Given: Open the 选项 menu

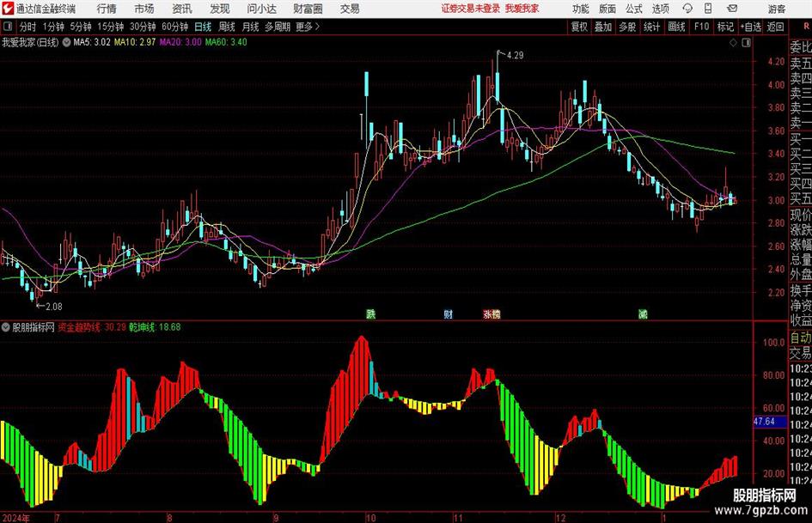Looking at the screenshot, I should pos(660,9).
